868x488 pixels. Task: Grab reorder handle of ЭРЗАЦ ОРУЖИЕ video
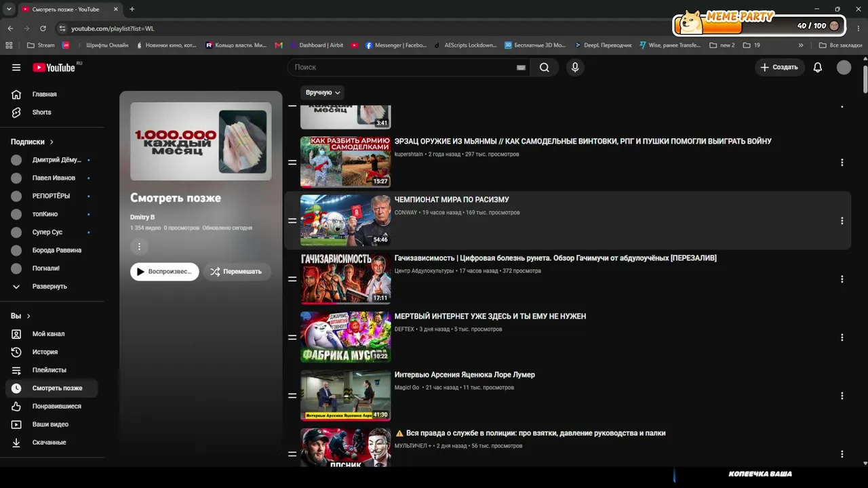(292, 163)
